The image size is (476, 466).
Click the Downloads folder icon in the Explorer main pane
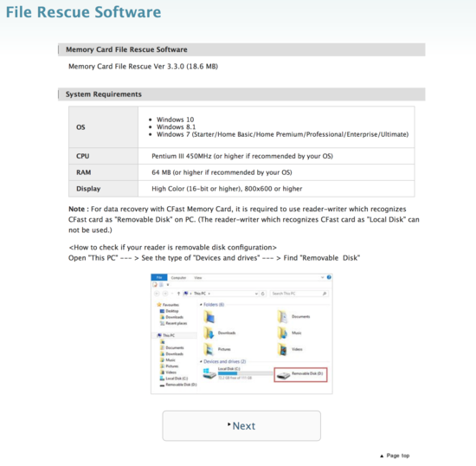click(x=209, y=333)
